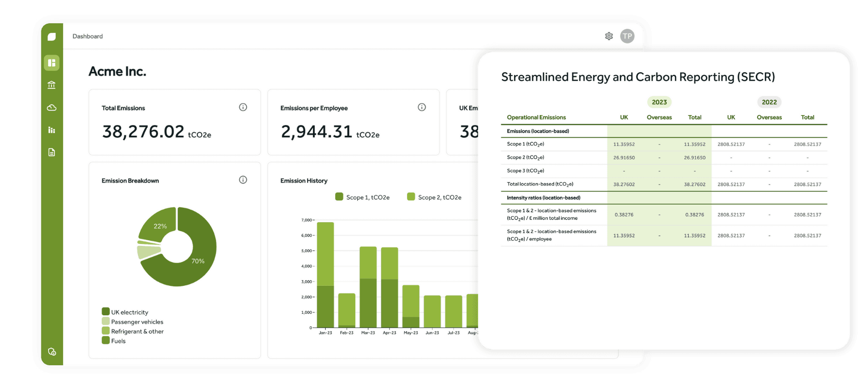Screen dimensions: 868x389
Task: Click the Jul-23 bar in Emission History
Action: tap(454, 312)
